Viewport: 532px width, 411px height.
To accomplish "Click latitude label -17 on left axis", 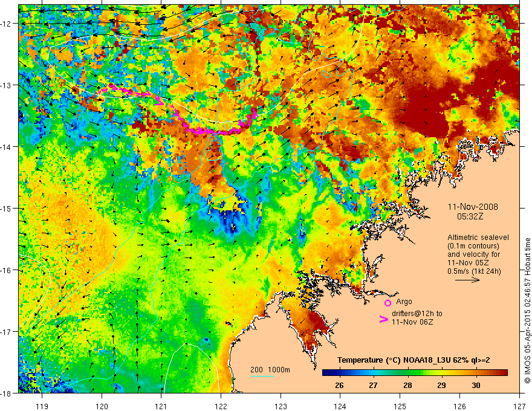I will [x=6, y=332].
